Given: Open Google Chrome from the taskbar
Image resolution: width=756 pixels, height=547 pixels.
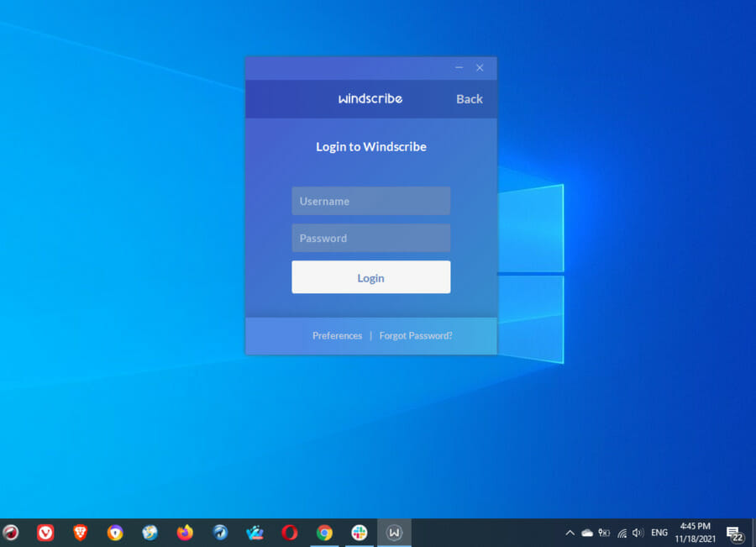Looking at the screenshot, I should 324,532.
